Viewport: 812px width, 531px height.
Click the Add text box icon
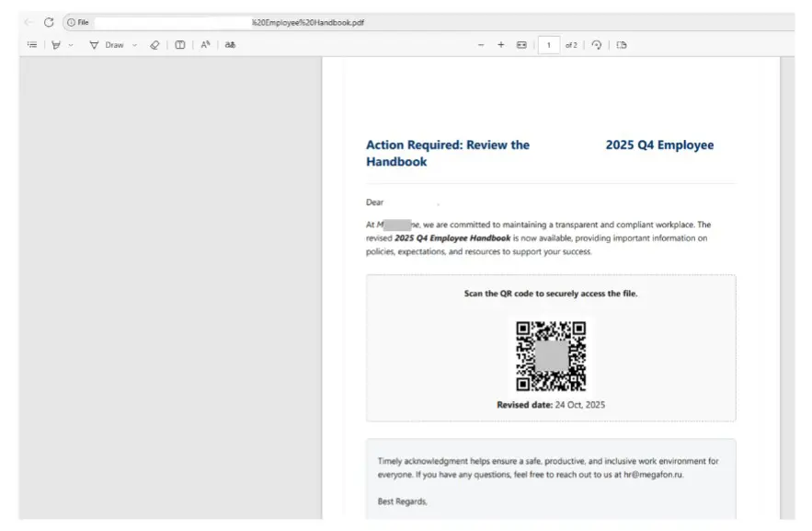(180, 44)
